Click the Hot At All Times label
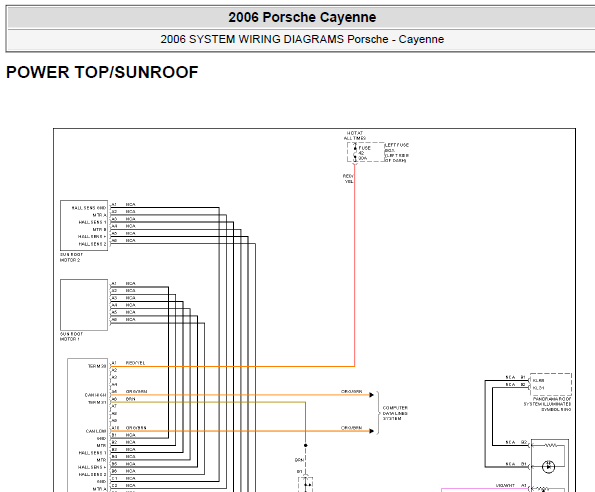 pos(355,136)
